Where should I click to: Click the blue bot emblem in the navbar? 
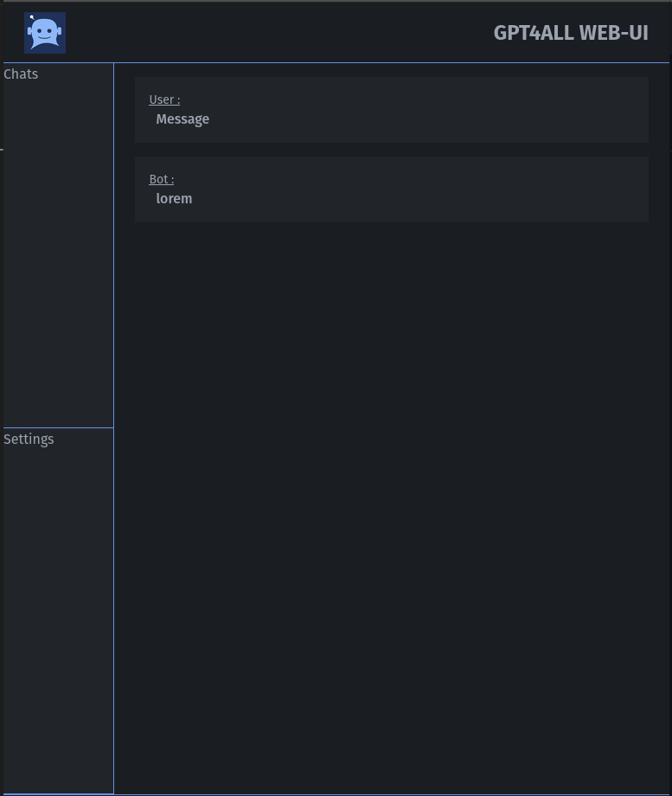[x=44, y=32]
